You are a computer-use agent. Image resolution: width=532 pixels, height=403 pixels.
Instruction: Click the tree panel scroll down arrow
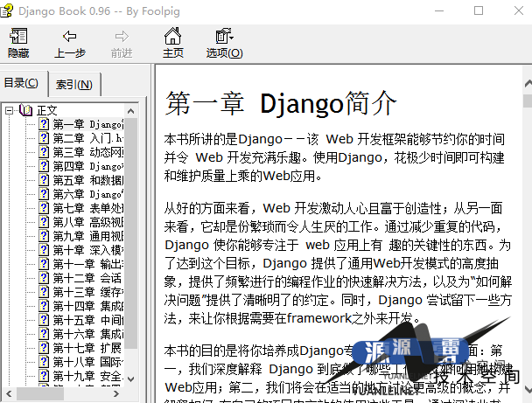point(131,379)
